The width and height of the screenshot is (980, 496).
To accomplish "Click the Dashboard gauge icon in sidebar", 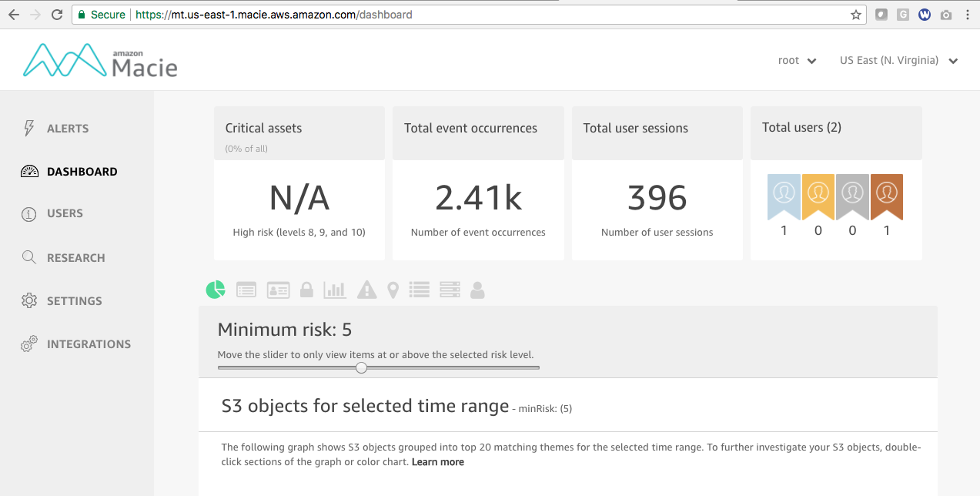I will click(x=29, y=172).
